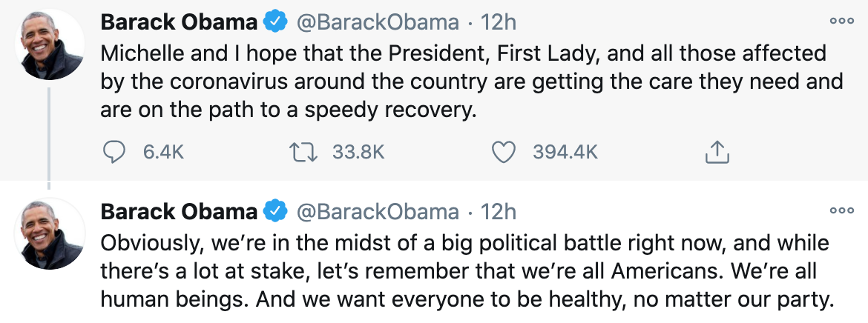
Task: Like the tweet about speedy recovery
Action: click(x=504, y=152)
